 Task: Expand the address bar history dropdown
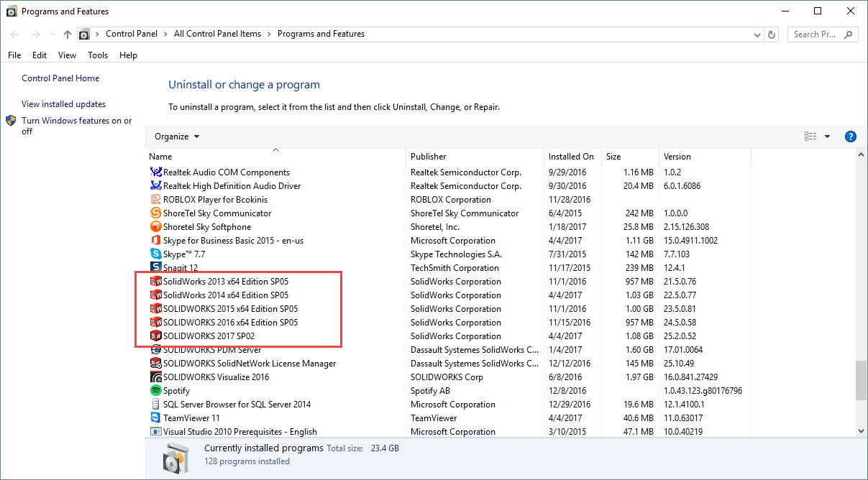point(757,34)
